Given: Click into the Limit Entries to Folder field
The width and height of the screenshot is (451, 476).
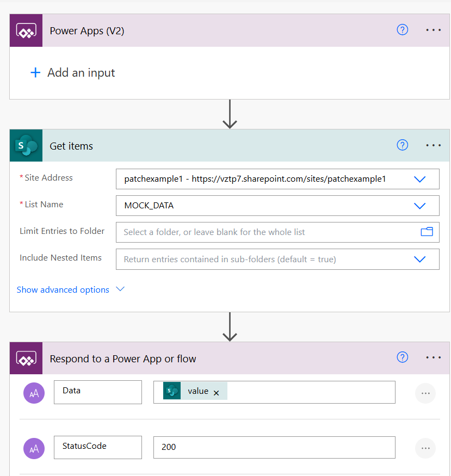Looking at the screenshot, I should (277, 232).
